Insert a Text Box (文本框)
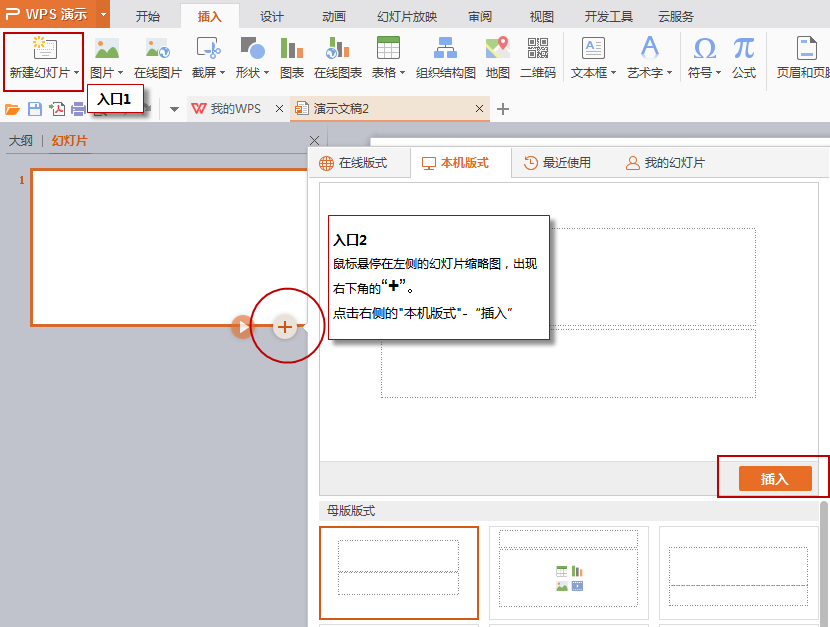Viewport: 830px width, 627px height. (593, 48)
